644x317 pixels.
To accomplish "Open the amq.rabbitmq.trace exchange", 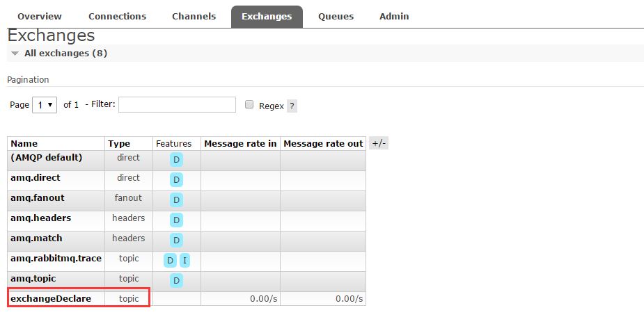I will point(56,259).
